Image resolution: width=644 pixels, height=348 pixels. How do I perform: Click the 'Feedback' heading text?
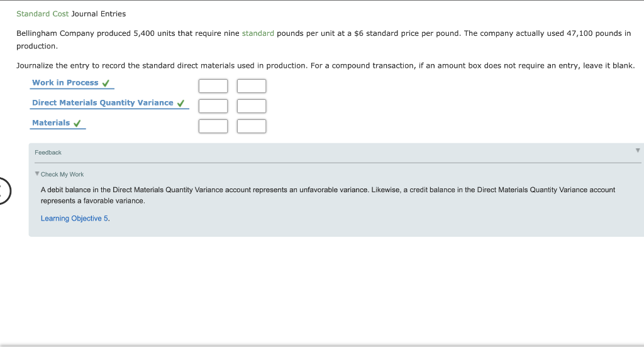click(48, 153)
